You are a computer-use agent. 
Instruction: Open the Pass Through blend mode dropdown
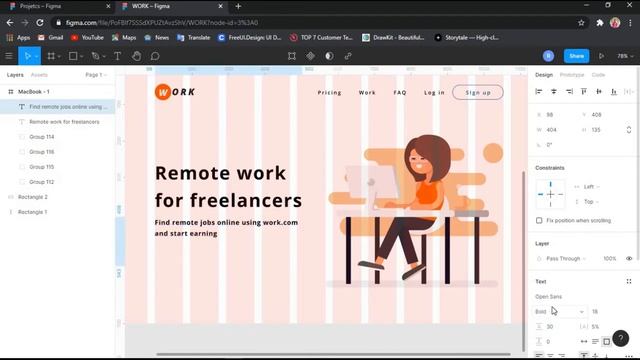click(x=566, y=258)
